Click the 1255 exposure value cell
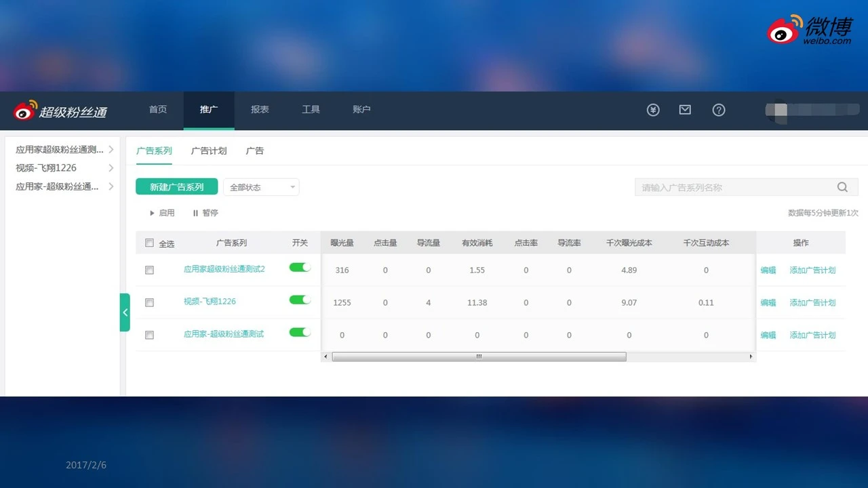Screen dimensions: 868x488 click(x=342, y=302)
